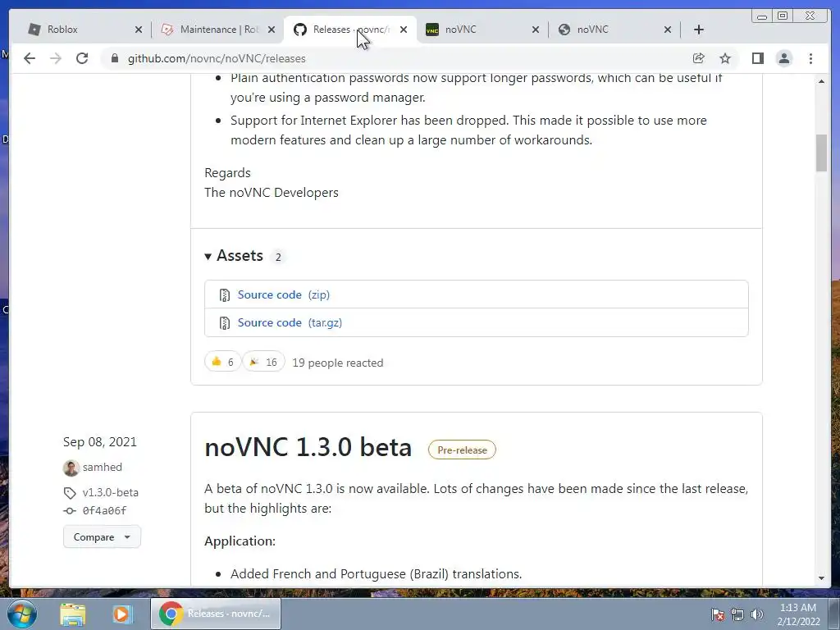Close the noVNC tab with globe favicon
840x630 pixels.
coord(668,30)
